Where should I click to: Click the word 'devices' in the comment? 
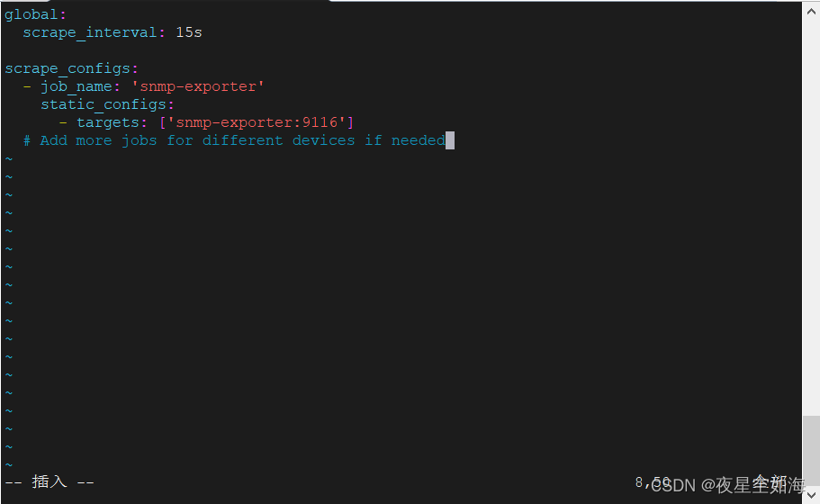click(323, 140)
